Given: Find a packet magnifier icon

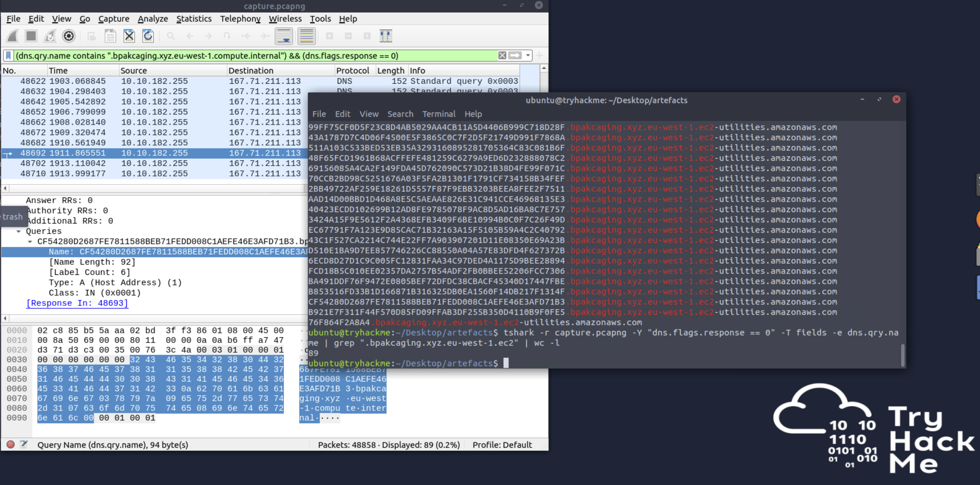Looking at the screenshot, I should pyautogui.click(x=171, y=36).
